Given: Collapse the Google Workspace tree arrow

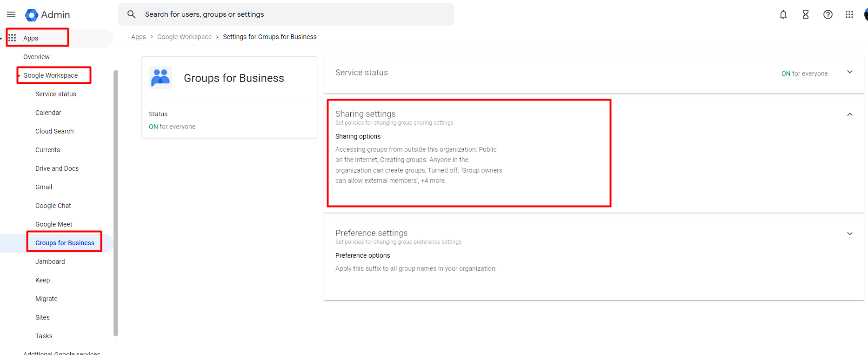Looking at the screenshot, I should pos(19,76).
